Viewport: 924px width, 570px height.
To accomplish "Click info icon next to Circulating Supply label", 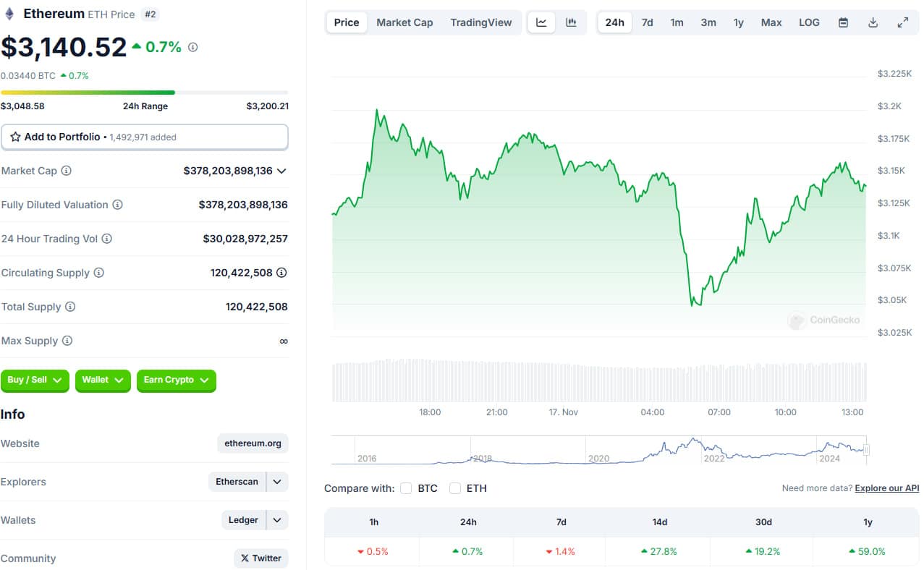I will tap(99, 273).
